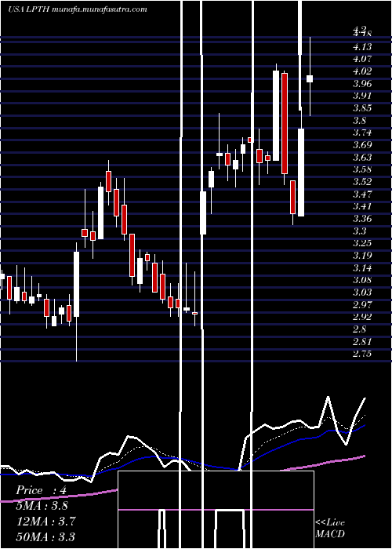Click the USA LPTH munafa.munafasutra.com title text
The width and height of the screenshot is (392, 549).
coord(78,9)
